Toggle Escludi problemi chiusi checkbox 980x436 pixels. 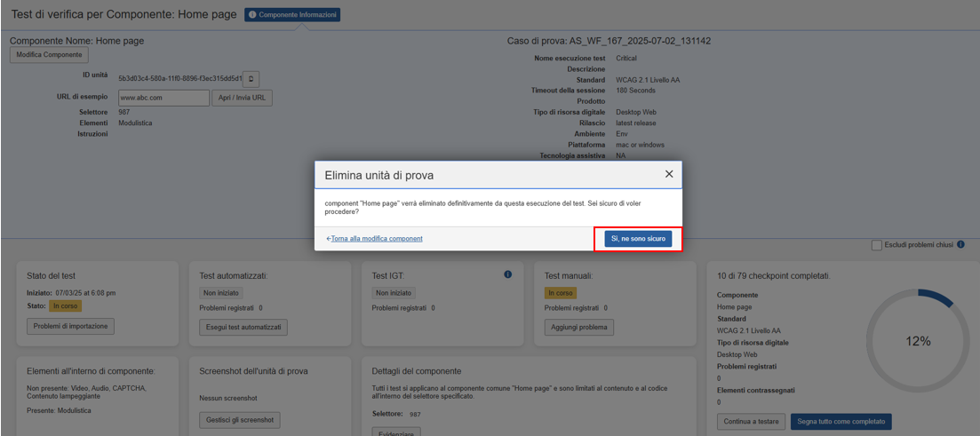(x=877, y=245)
